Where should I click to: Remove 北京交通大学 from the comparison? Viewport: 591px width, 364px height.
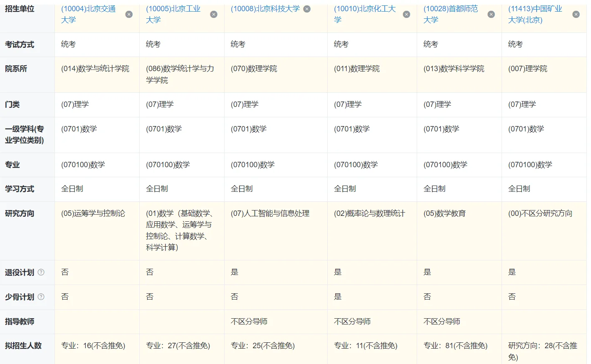tap(129, 14)
